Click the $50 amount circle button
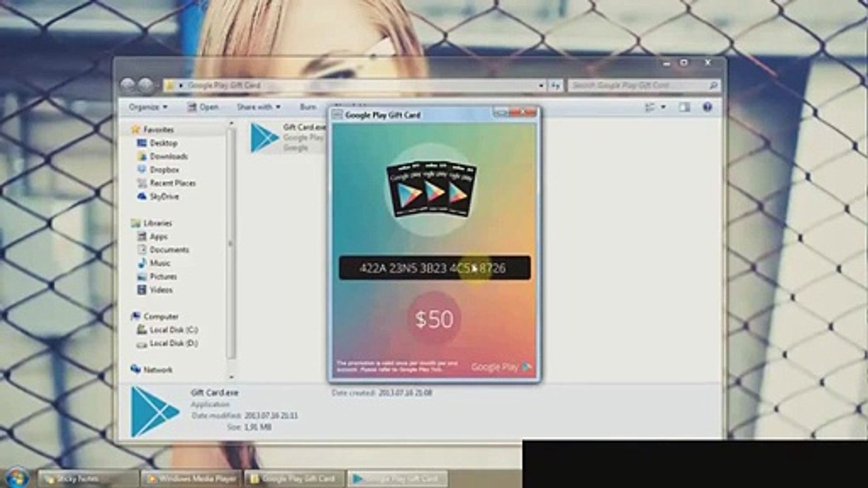Screen dimensions: 868x488 tap(434, 319)
